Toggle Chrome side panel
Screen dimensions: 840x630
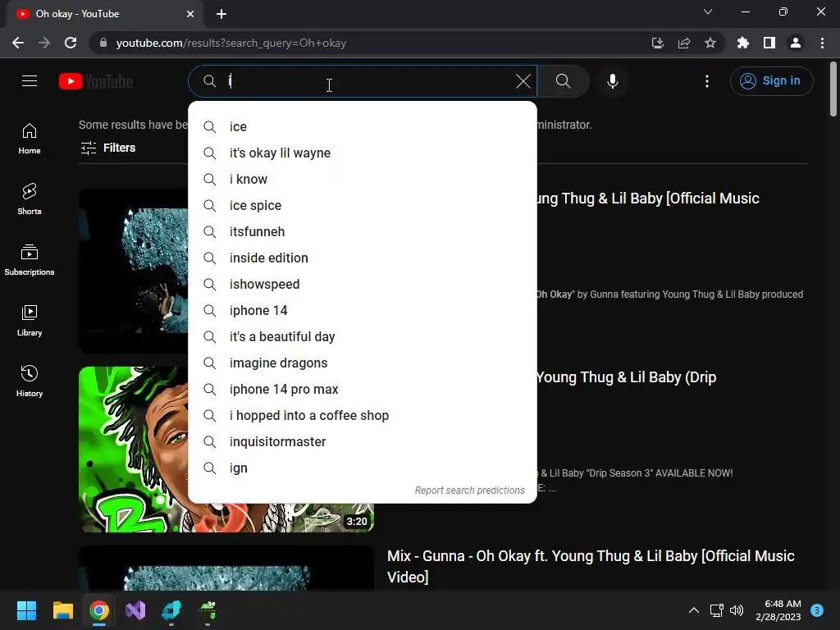pos(769,43)
